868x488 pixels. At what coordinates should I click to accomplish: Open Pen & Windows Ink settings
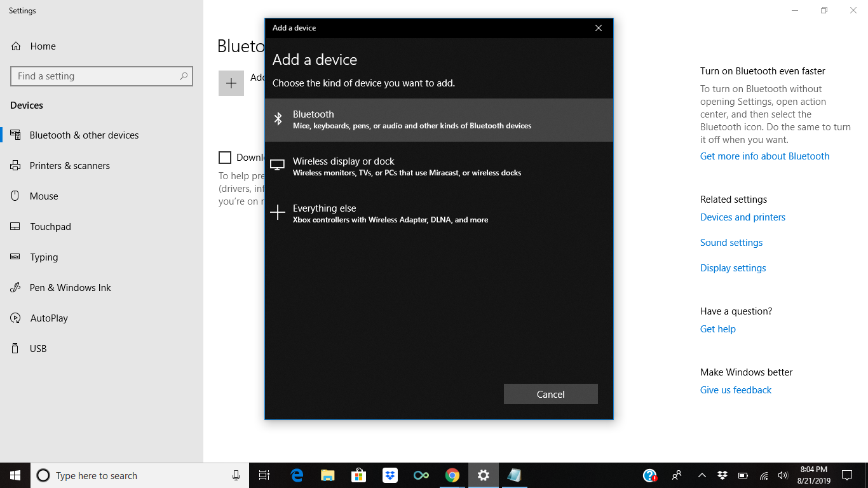70,288
